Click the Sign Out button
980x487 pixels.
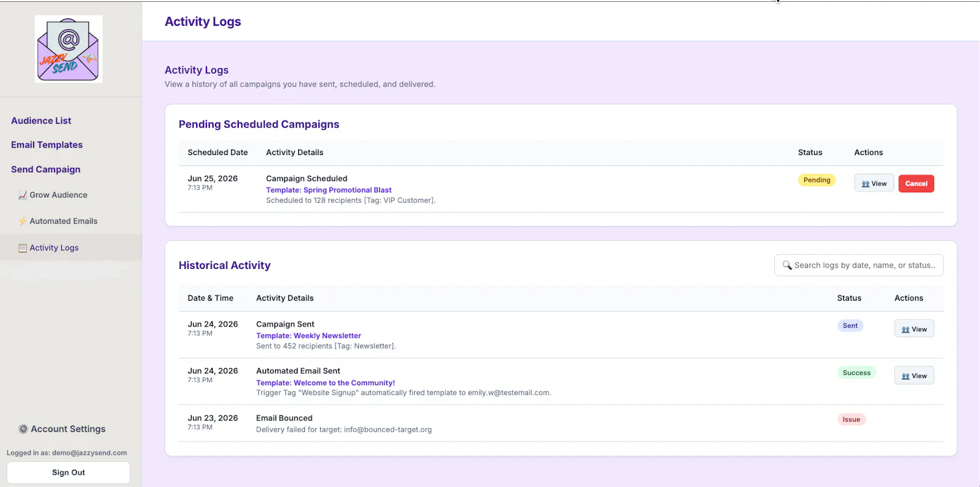[69, 472]
